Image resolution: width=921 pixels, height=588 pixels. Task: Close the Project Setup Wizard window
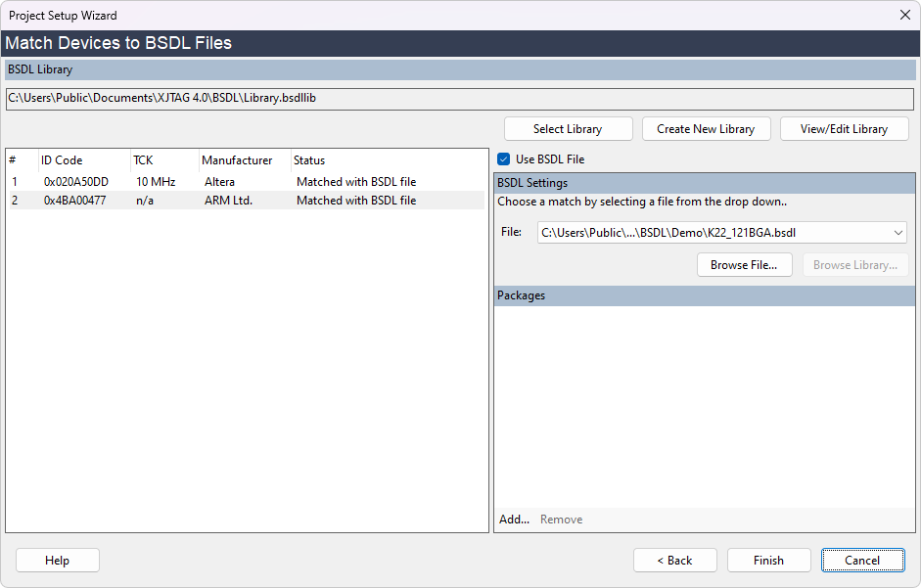[904, 15]
